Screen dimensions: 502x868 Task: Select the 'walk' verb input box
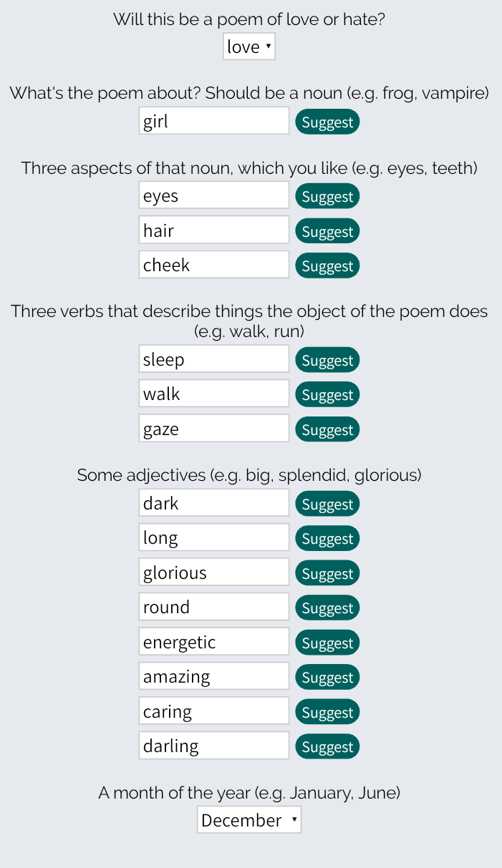tap(213, 394)
